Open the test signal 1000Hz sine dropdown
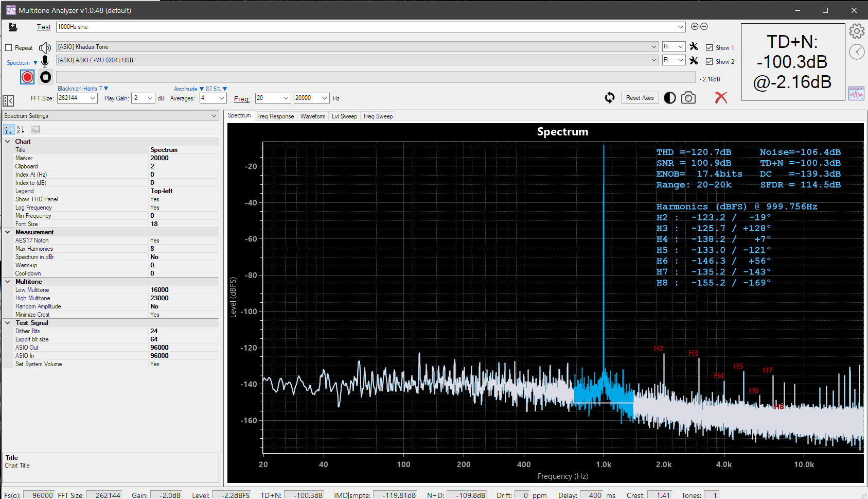The image size is (868, 499). click(x=681, y=27)
